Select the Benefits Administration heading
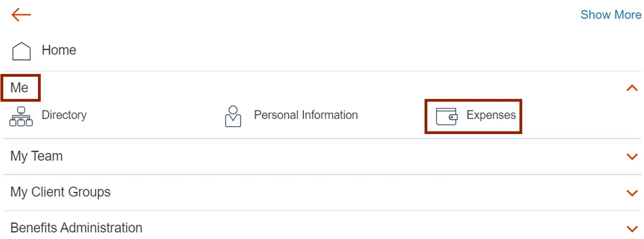 pos(76,228)
